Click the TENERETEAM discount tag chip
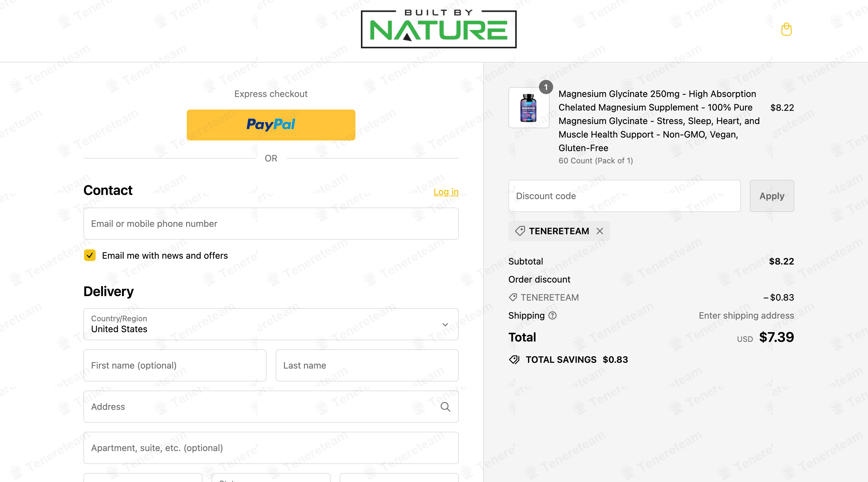The image size is (868, 482). pos(559,231)
